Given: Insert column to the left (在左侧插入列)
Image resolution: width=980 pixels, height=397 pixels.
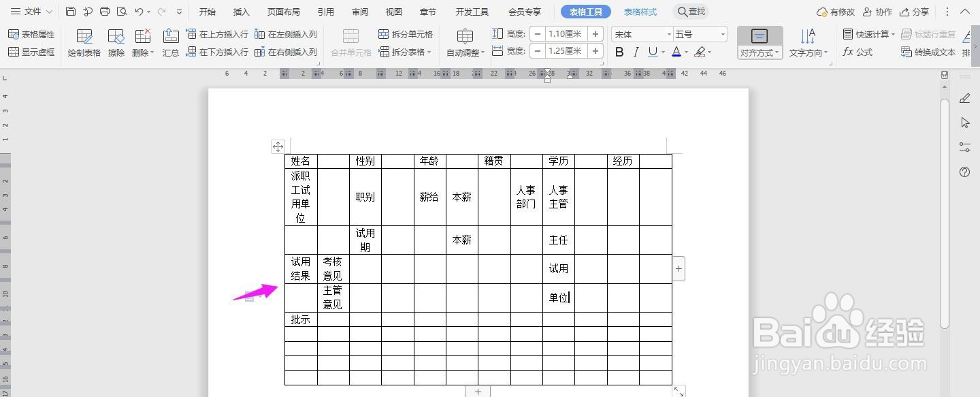Looking at the screenshot, I should [x=286, y=34].
